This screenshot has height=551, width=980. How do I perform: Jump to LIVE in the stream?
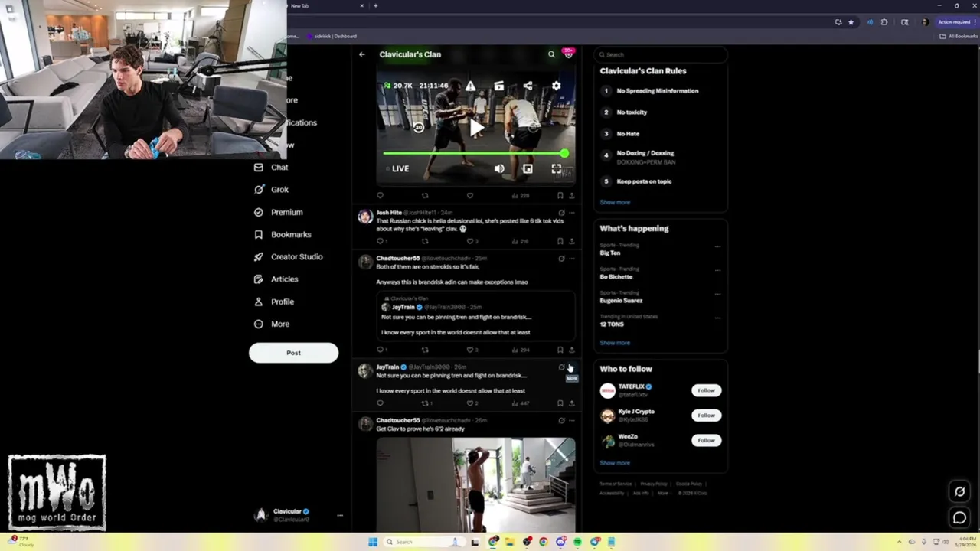397,168
